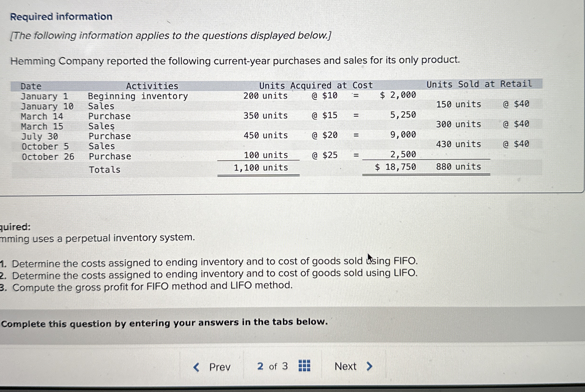Click the Units Acquired at Cost header
Viewport: 585px width, 392px height.
(x=316, y=85)
